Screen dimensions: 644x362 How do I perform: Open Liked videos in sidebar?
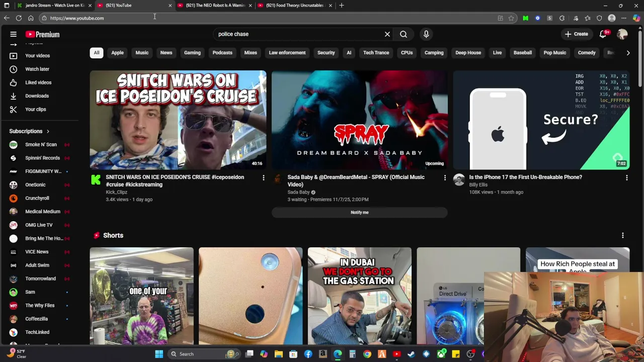(39, 82)
